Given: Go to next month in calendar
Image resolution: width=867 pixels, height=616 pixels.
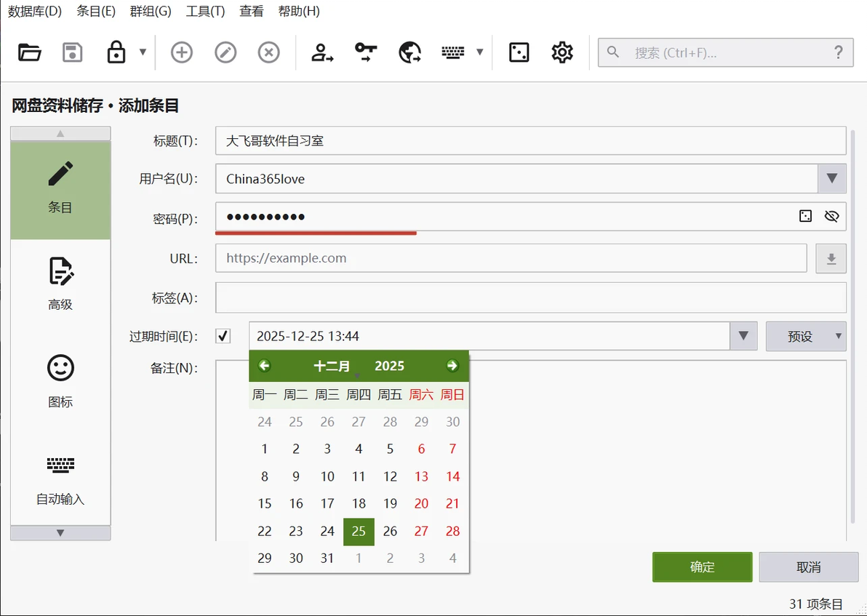Looking at the screenshot, I should [x=452, y=366].
